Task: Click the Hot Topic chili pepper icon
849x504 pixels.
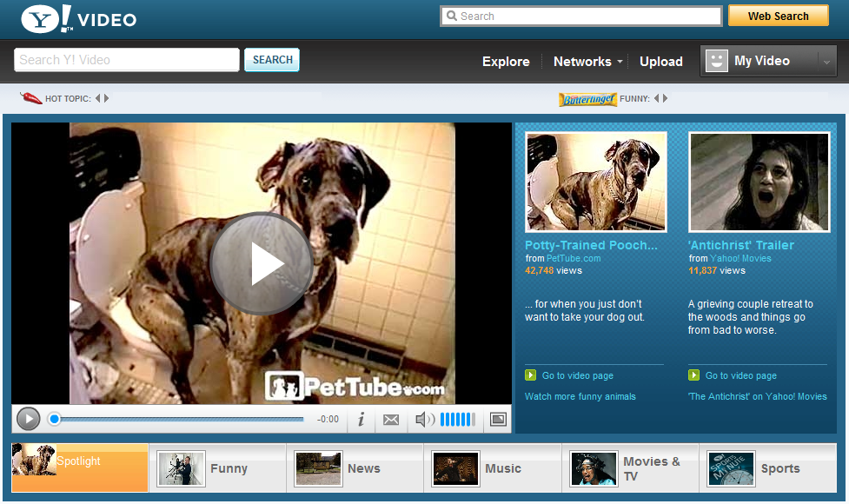Action: (x=31, y=98)
